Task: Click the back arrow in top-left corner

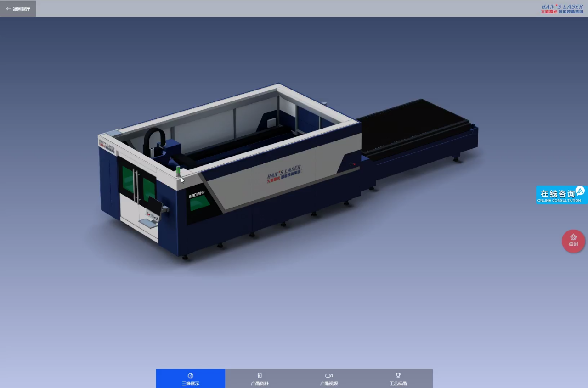Action: (x=8, y=9)
